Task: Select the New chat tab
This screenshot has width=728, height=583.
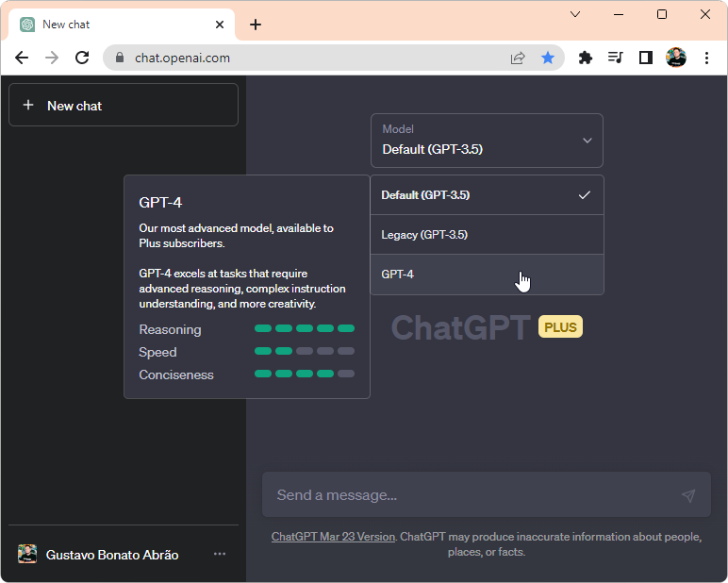Action: [x=122, y=25]
